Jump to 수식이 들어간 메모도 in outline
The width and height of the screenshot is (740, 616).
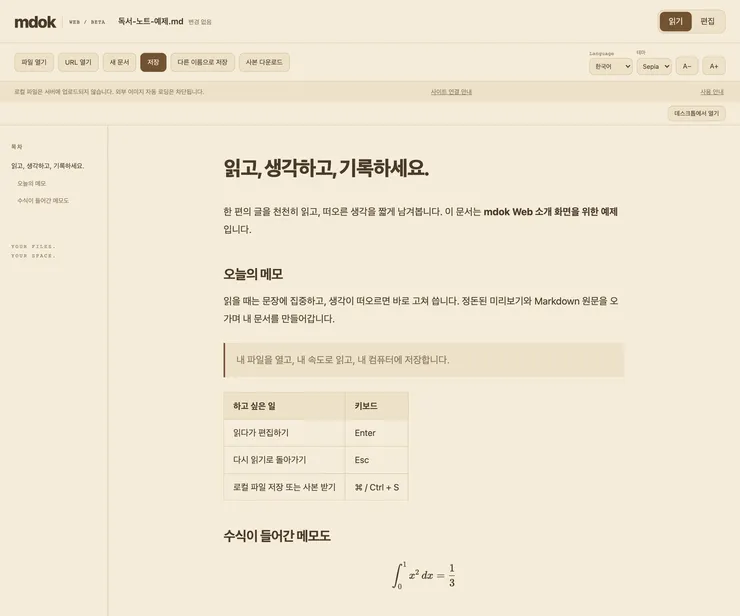(x=43, y=201)
